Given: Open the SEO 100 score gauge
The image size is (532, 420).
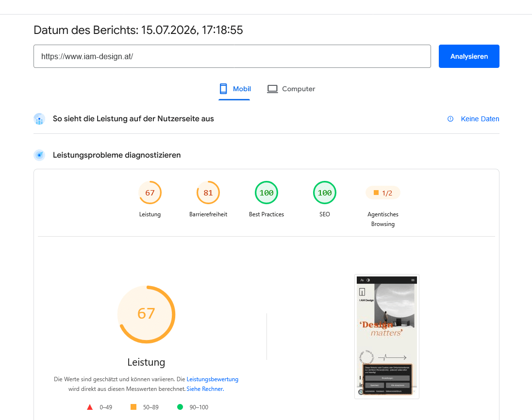Looking at the screenshot, I should [x=325, y=193].
